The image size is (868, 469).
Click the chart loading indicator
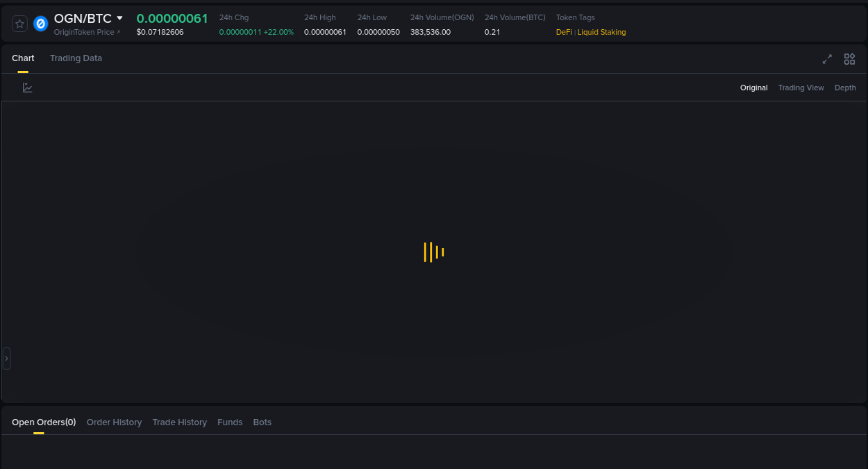click(x=433, y=252)
